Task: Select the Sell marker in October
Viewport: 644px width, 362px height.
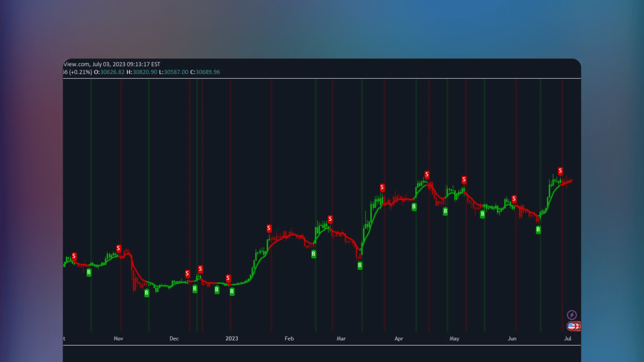Action: click(74, 256)
